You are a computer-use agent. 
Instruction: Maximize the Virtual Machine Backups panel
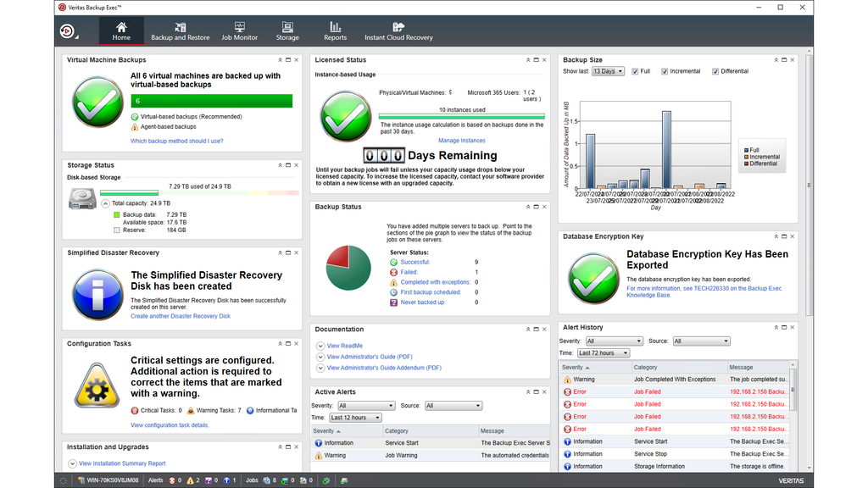287,59
